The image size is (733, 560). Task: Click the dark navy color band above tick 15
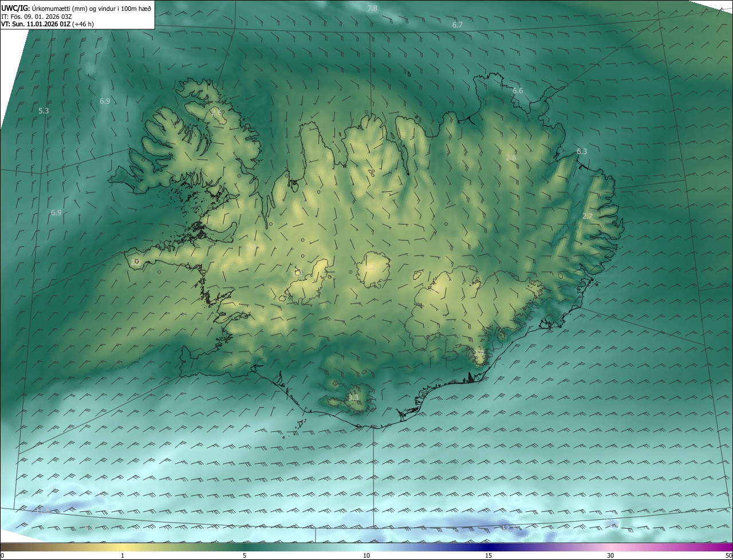click(488, 547)
